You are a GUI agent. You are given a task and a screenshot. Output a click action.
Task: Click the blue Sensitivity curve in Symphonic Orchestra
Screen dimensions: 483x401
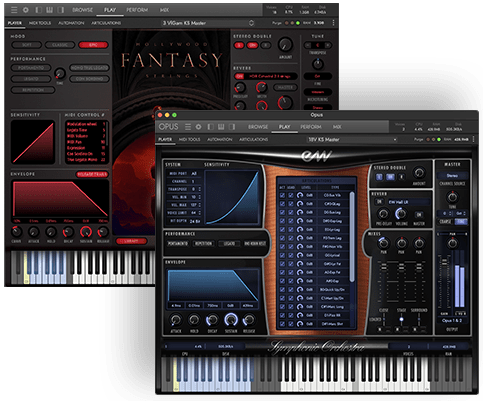pyautogui.click(x=232, y=197)
